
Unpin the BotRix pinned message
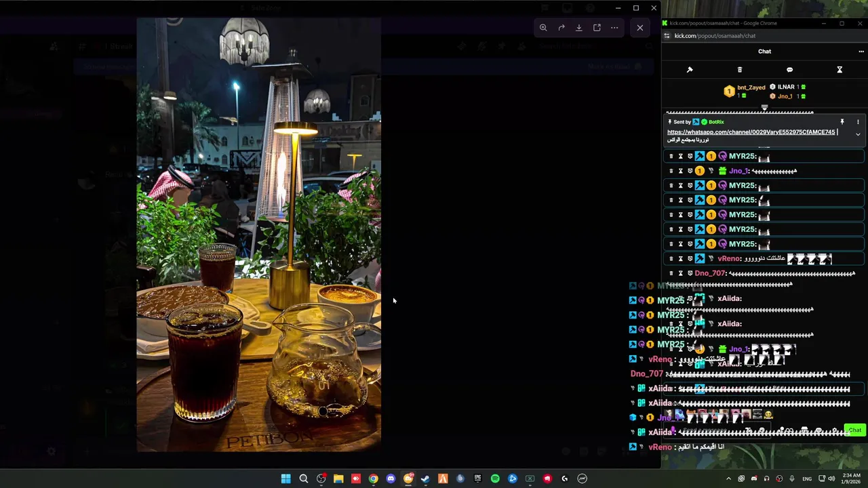tap(842, 122)
